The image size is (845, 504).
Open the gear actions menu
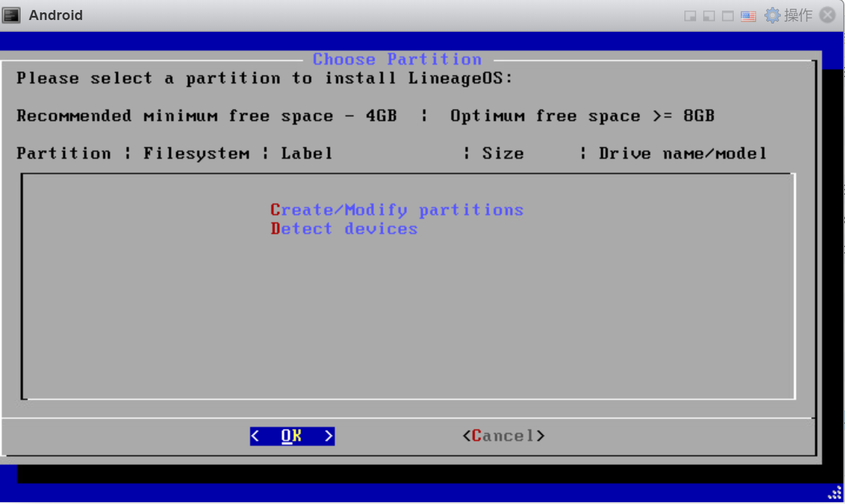tap(772, 15)
